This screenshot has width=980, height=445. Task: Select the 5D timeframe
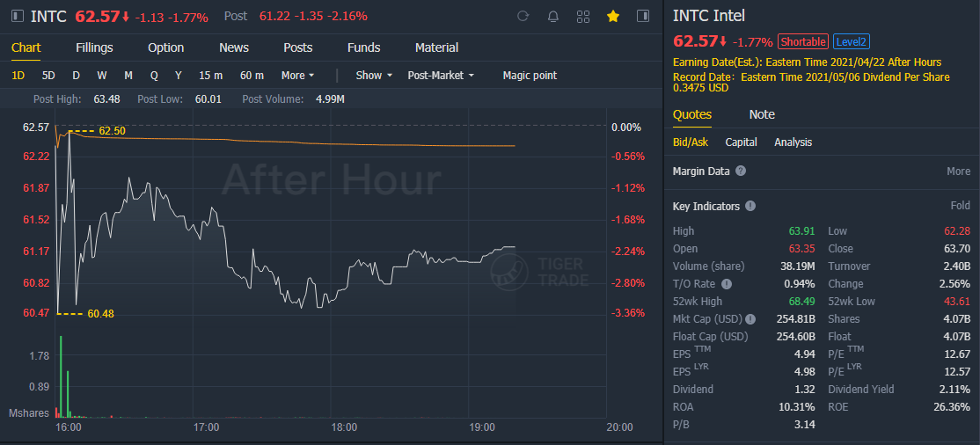(48, 76)
